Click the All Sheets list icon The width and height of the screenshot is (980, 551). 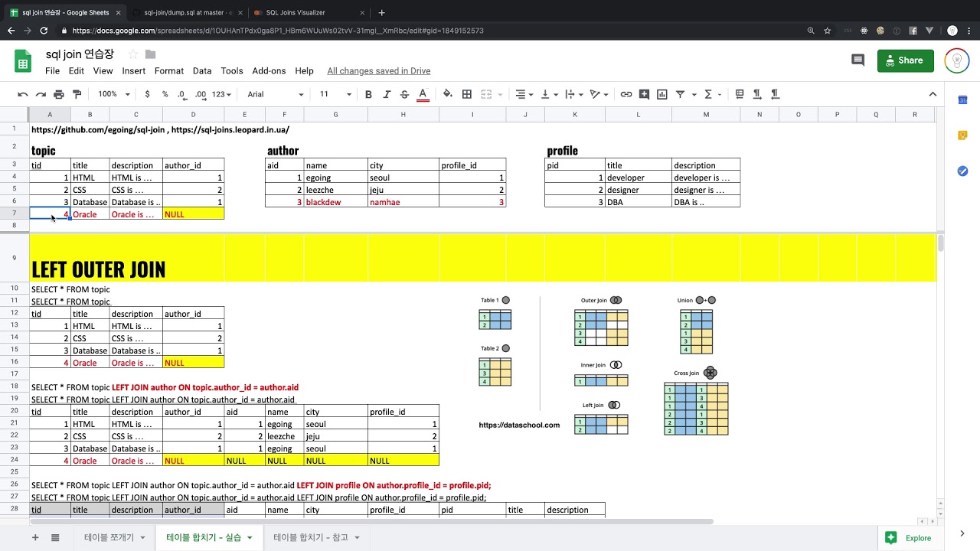click(55, 537)
